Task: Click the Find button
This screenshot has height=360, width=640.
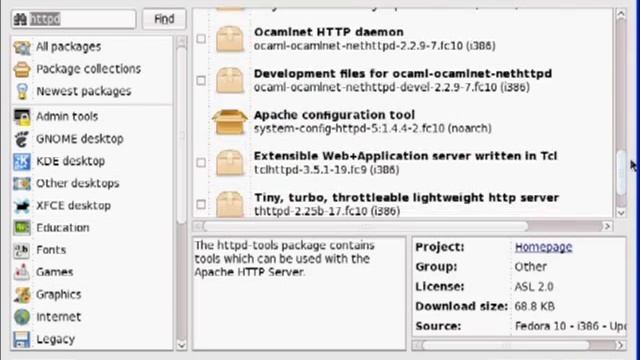Action: (164, 19)
